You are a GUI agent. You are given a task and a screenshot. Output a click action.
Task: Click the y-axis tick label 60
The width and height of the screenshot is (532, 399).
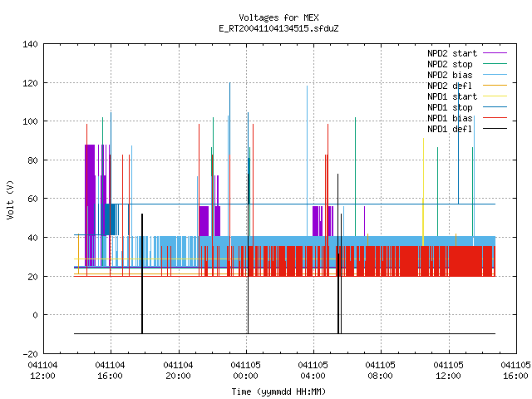coord(32,199)
